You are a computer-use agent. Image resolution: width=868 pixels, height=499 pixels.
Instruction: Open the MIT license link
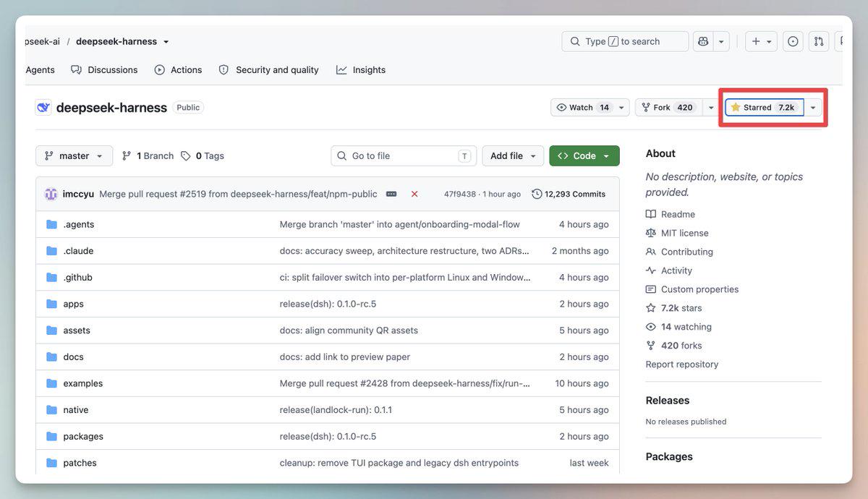pos(684,233)
